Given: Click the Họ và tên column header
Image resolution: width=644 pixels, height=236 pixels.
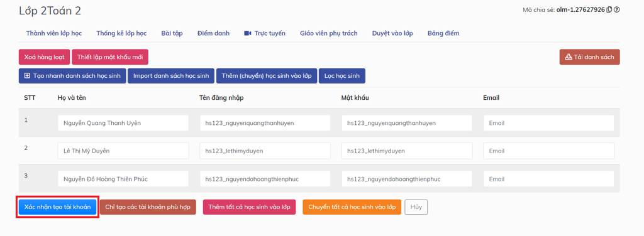Looking at the screenshot, I should (x=72, y=98).
